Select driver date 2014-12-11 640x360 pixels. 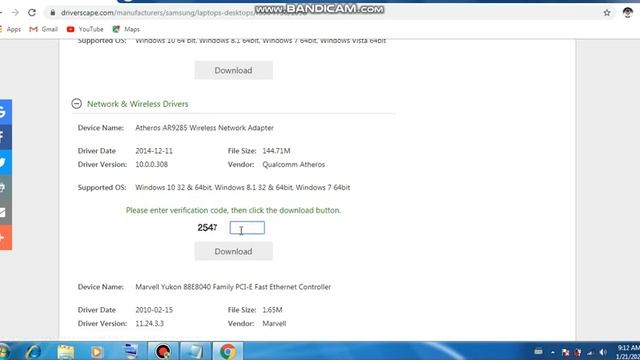pos(154,151)
